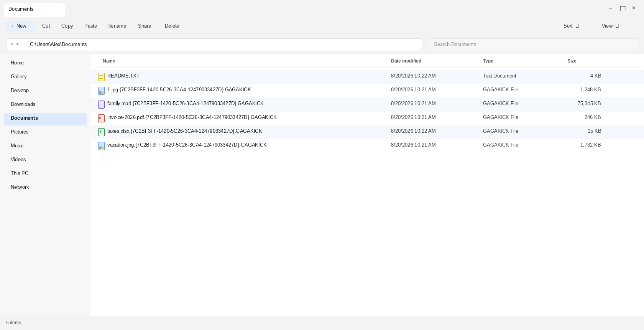Click the Text Document type cell

click(x=499, y=76)
